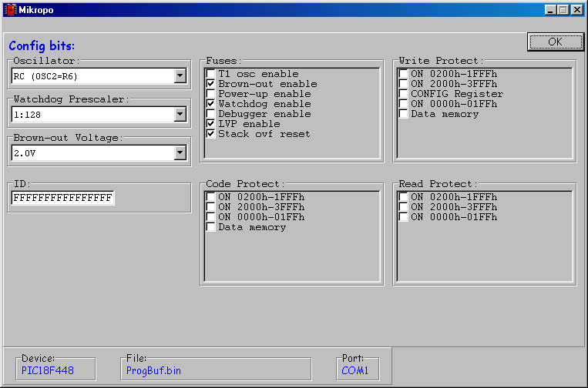Tick Write Protect Data memory checkbox
588x388 pixels.
click(403, 114)
